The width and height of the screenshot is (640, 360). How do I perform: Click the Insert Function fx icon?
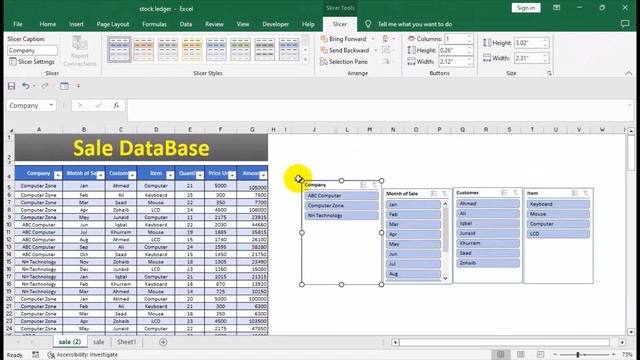click(x=116, y=105)
